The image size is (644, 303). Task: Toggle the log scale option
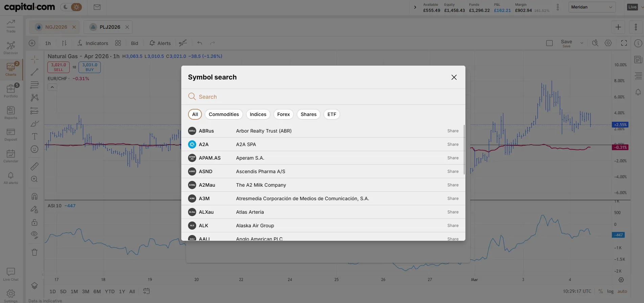610,291
